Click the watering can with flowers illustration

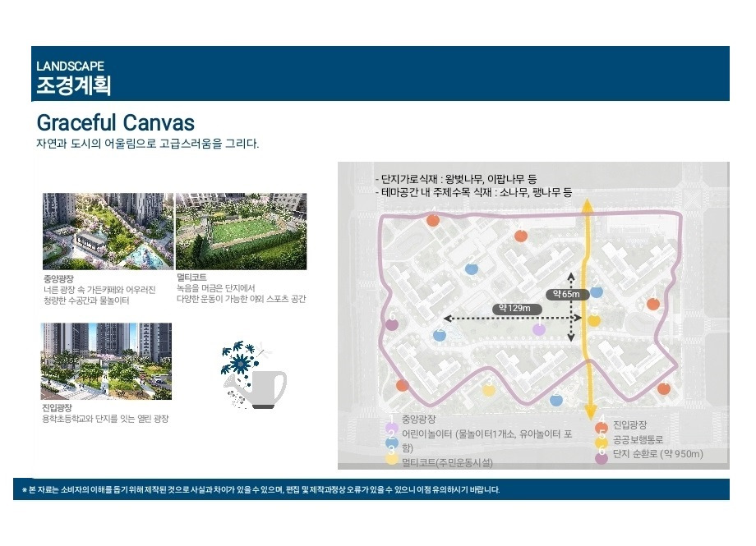253,375
